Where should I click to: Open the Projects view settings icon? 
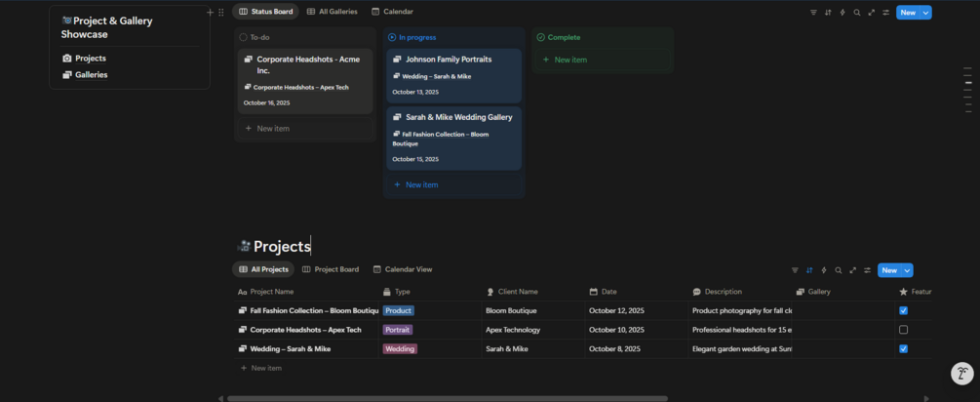867,270
